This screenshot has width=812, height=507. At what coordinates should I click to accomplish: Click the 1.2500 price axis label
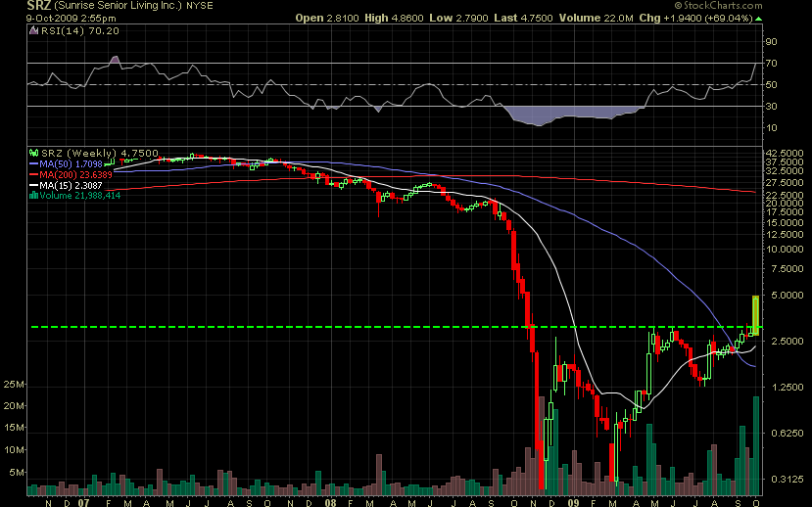click(x=787, y=387)
